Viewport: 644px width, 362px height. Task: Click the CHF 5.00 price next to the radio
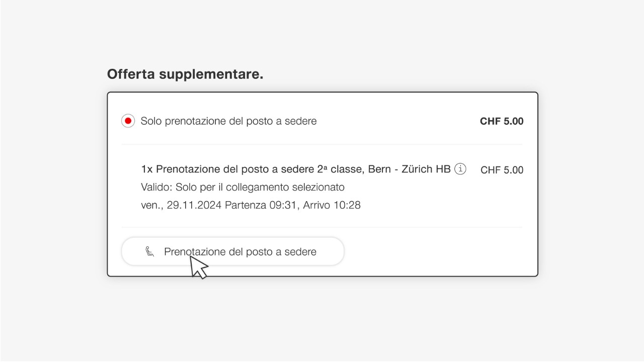click(501, 121)
